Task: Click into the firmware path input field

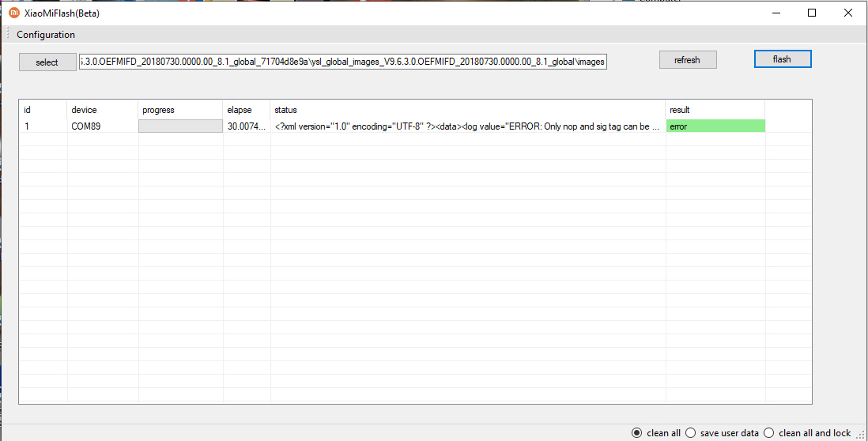Action: (343, 62)
